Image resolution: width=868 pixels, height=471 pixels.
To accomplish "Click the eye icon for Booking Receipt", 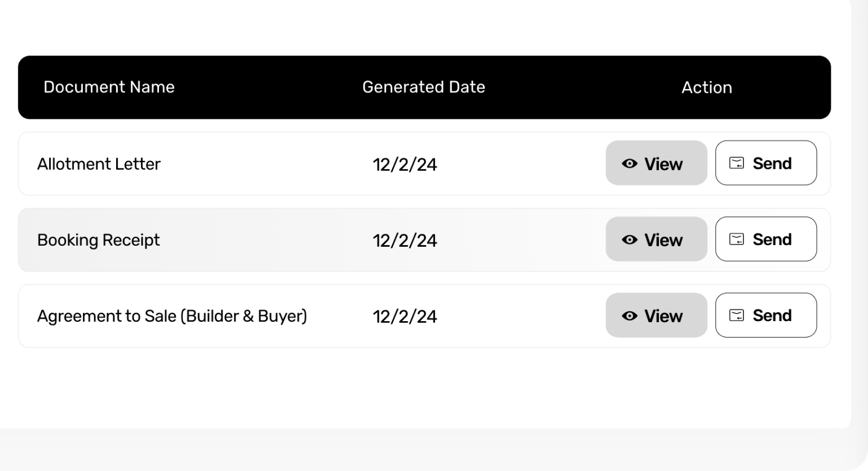I will click(630, 239).
